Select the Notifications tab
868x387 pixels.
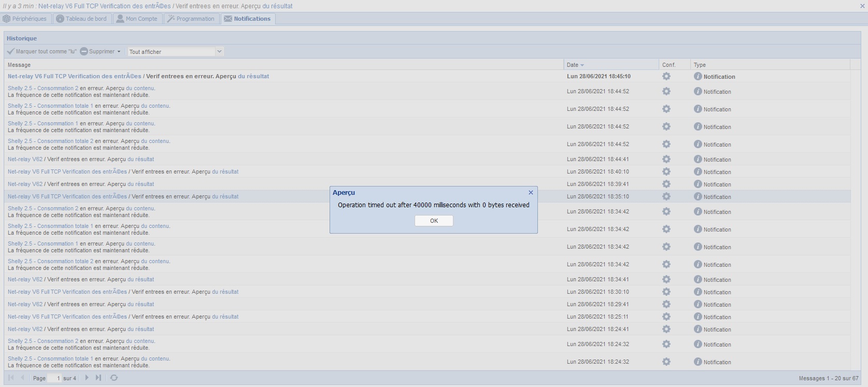coord(247,19)
